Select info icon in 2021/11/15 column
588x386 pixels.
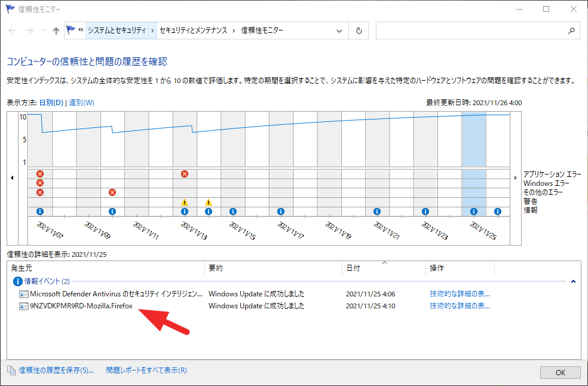click(x=233, y=212)
